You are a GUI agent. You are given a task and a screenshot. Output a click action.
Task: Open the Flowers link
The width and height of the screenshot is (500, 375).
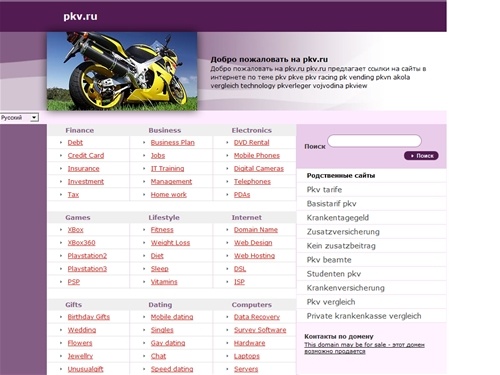pos(80,343)
